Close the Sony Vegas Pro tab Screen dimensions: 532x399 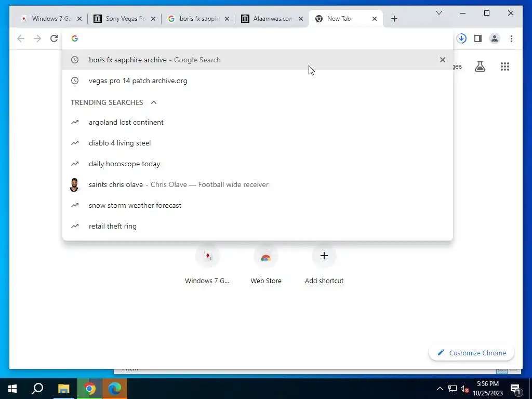click(153, 19)
